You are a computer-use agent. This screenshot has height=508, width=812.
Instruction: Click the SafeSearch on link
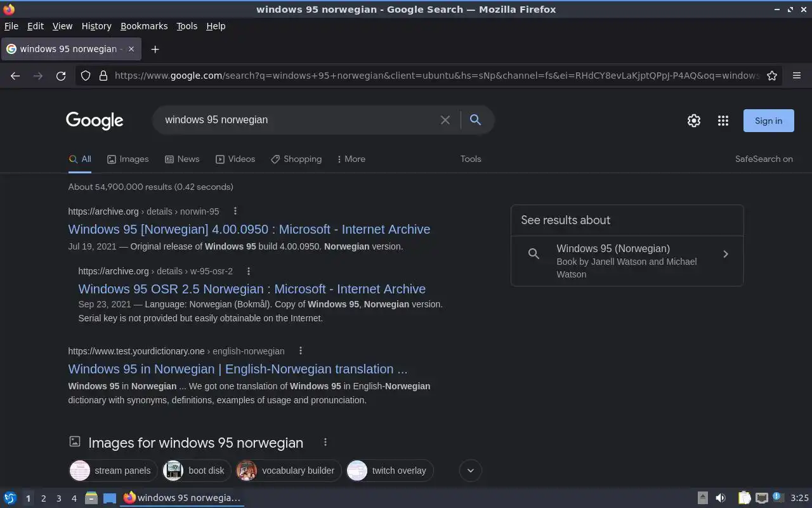tap(764, 159)
